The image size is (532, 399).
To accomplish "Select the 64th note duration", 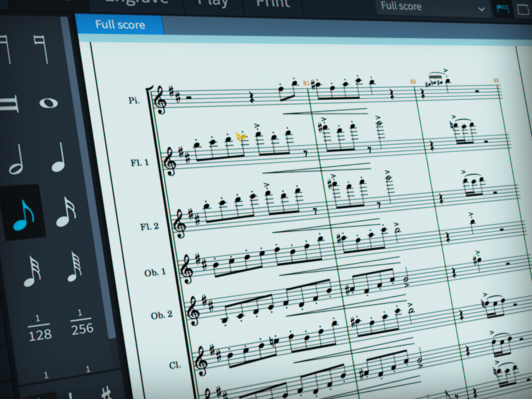I will [75, 266].
